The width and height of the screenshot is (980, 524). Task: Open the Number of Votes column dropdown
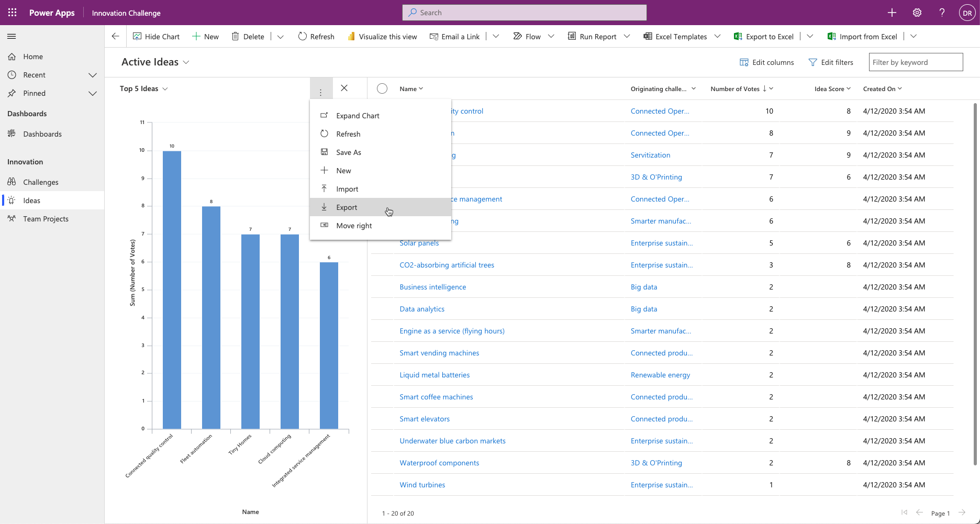point(771,88)
